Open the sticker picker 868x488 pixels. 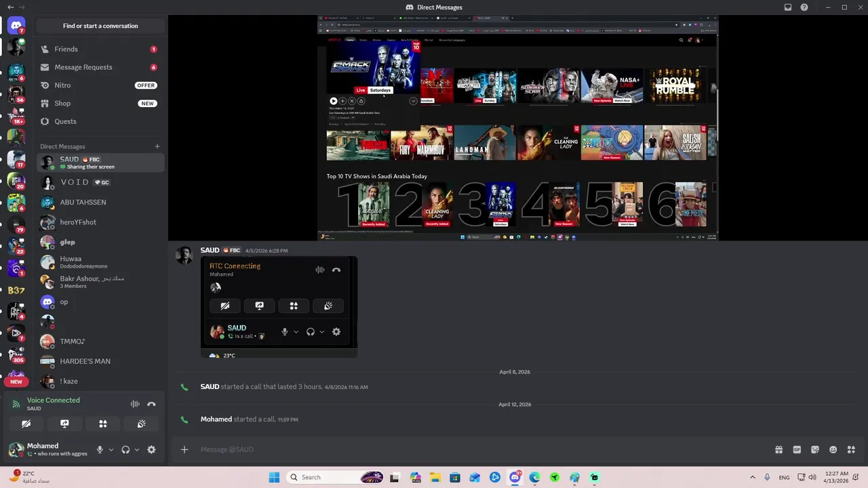coord(815,449)
